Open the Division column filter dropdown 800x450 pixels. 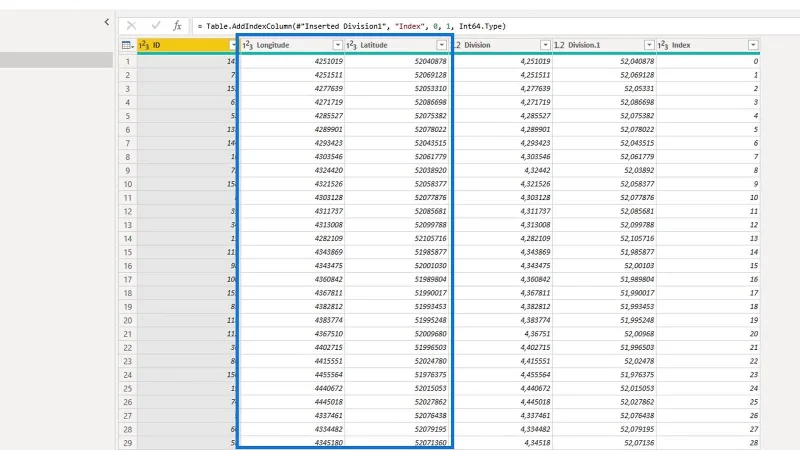point(545,45)
